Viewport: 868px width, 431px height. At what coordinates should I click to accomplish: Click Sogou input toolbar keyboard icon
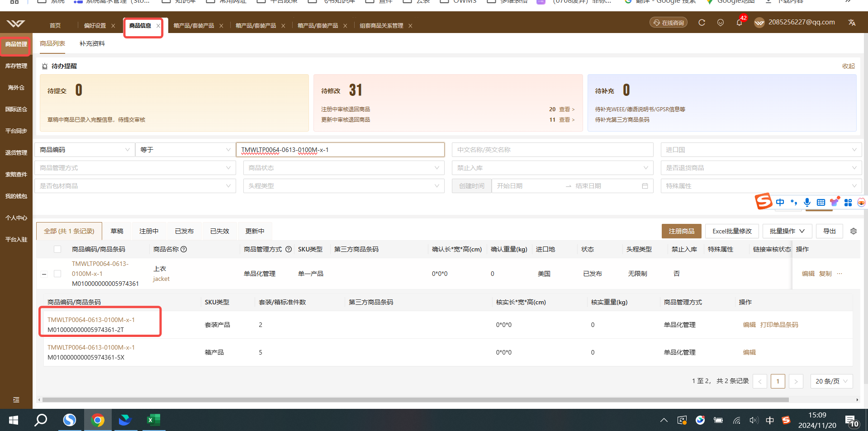[821, 202]
